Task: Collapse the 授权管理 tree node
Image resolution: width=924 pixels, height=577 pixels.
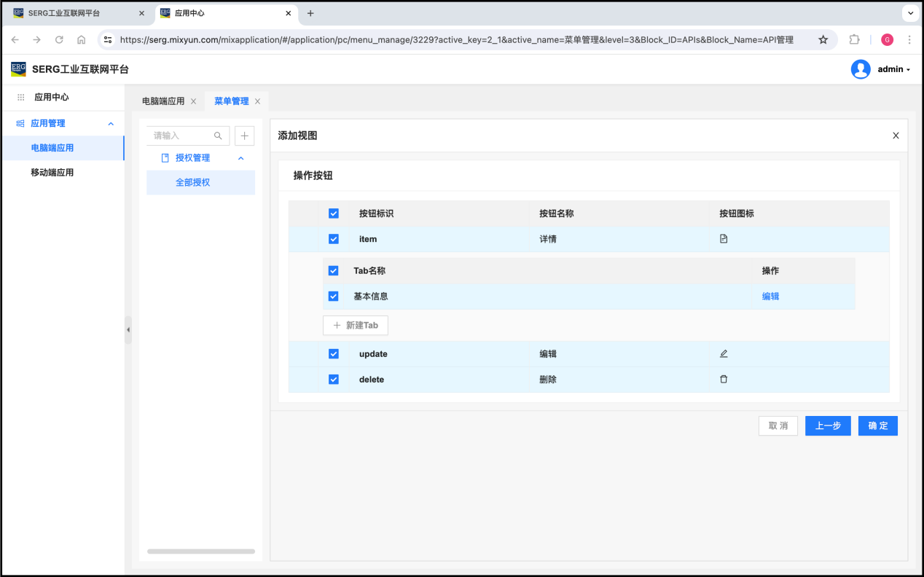Action: tap(241, 158)
